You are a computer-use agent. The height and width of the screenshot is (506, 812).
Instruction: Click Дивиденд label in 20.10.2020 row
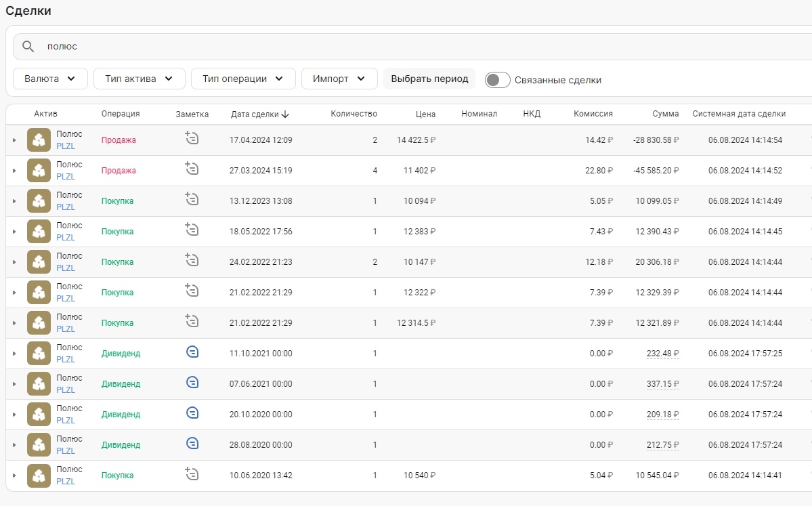121,415
